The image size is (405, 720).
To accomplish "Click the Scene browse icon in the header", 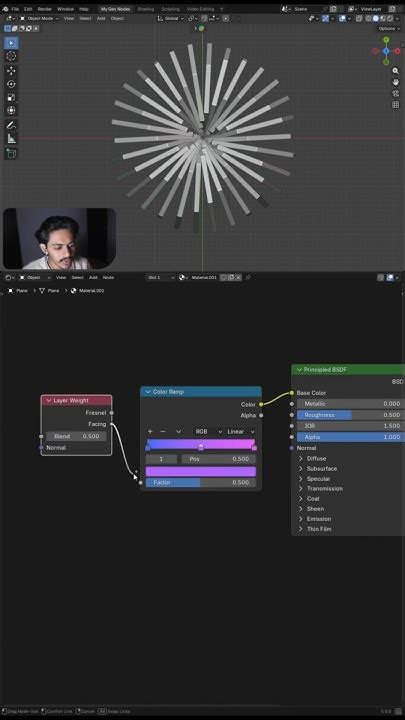I will (286, 9).
